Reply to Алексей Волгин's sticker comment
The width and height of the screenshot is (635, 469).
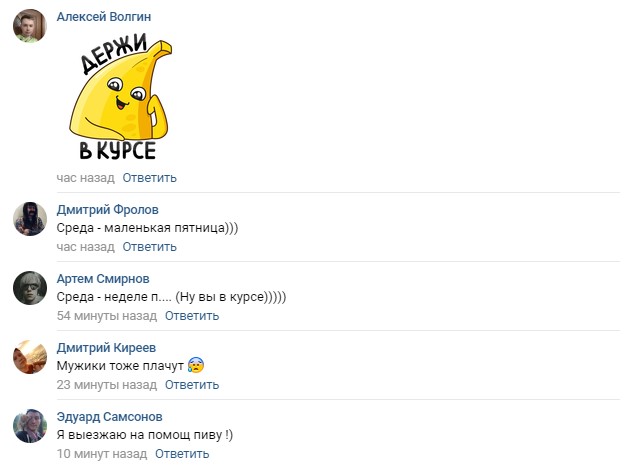coord(149,178)
